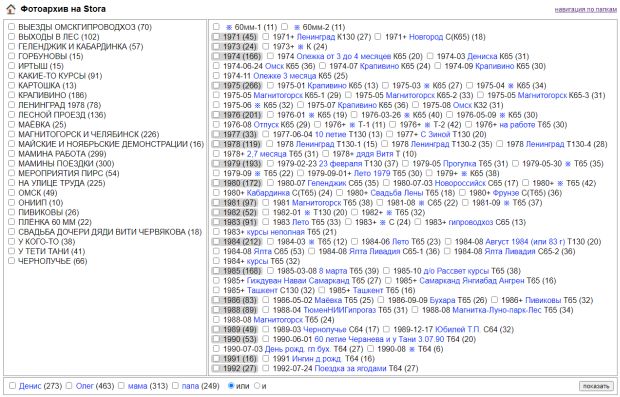The height and width of the screenshot is (397, 620).
Task: Tick the МАМИНА РАБОТА (299) checkbox
Action: point(11,153)
